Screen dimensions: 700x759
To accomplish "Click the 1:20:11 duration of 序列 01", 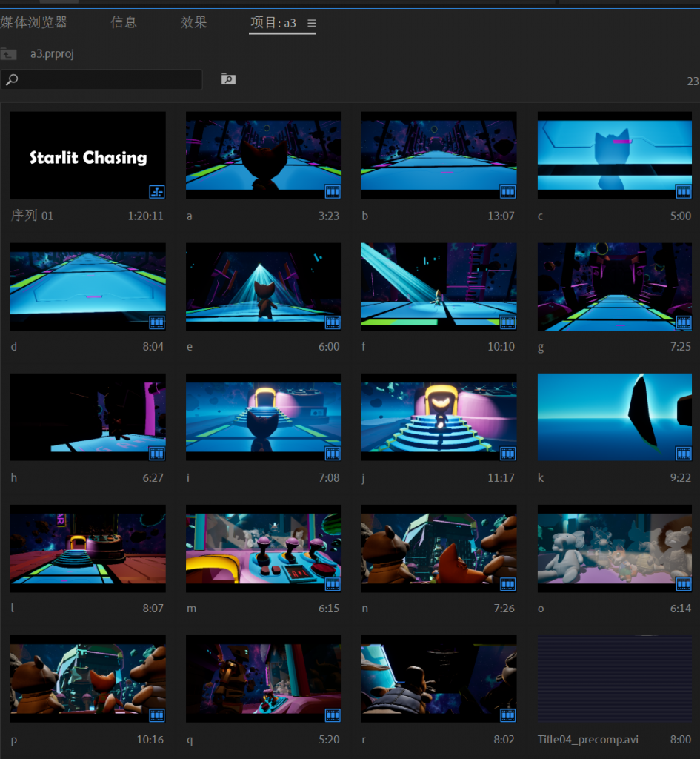I will [146, 216].
